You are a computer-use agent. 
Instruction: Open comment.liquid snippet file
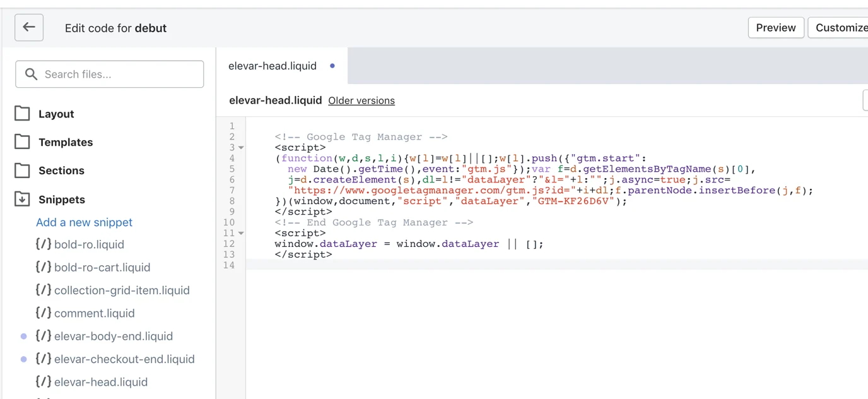(94, 313)
